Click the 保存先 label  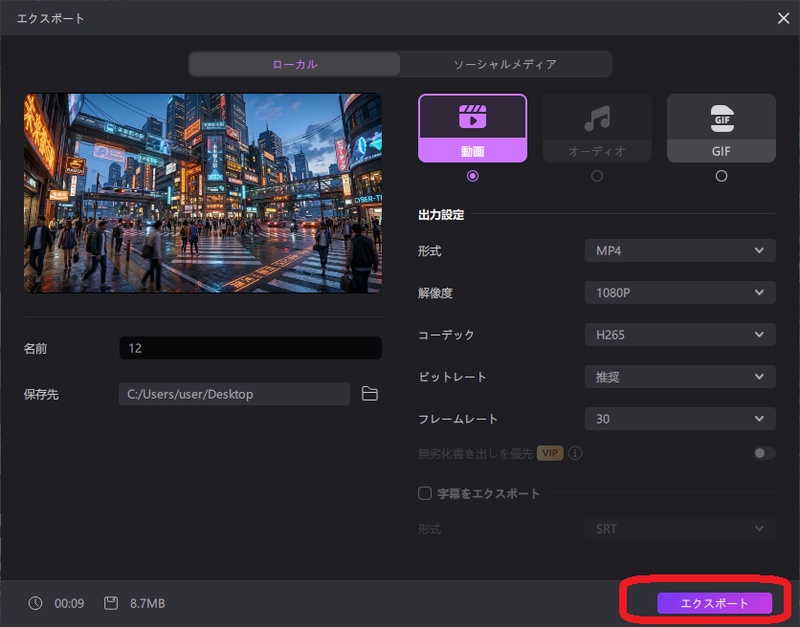point(41,394)
